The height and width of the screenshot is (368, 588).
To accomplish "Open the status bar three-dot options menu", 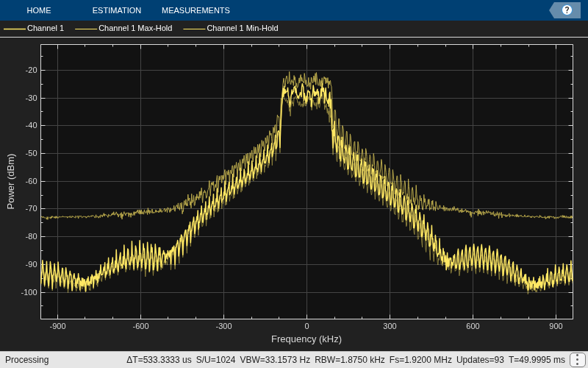I will point(578,360).
